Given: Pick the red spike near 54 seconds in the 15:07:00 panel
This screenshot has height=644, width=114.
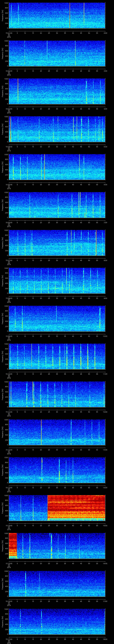Looking at the screenshot, I should (96, 243).
